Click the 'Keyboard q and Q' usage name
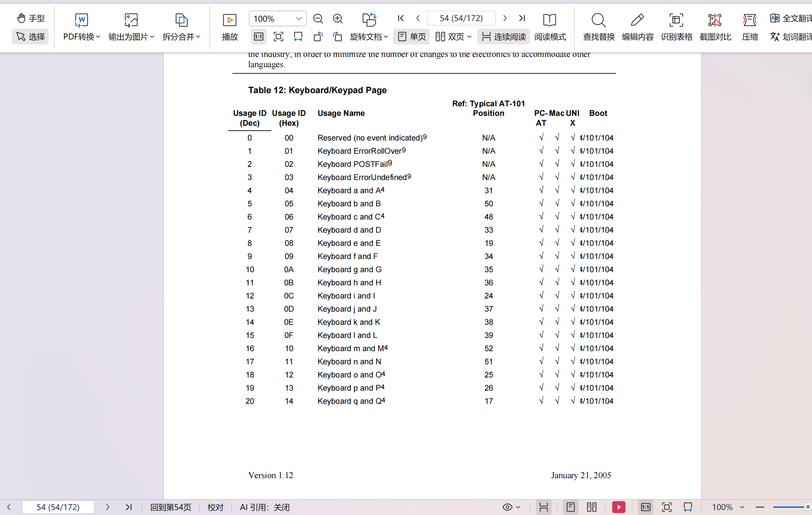Image resolution: width=812 pixels, height=515 pixels. (352, 401)
